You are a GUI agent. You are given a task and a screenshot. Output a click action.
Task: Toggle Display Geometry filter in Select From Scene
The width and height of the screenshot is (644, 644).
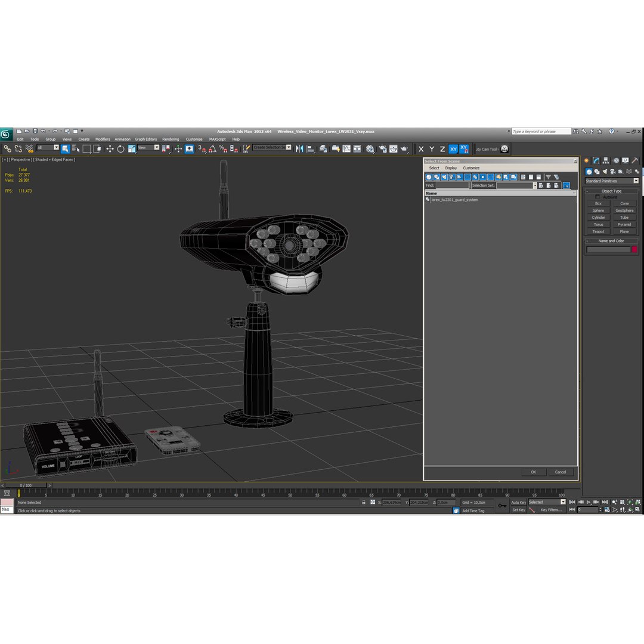429,177
